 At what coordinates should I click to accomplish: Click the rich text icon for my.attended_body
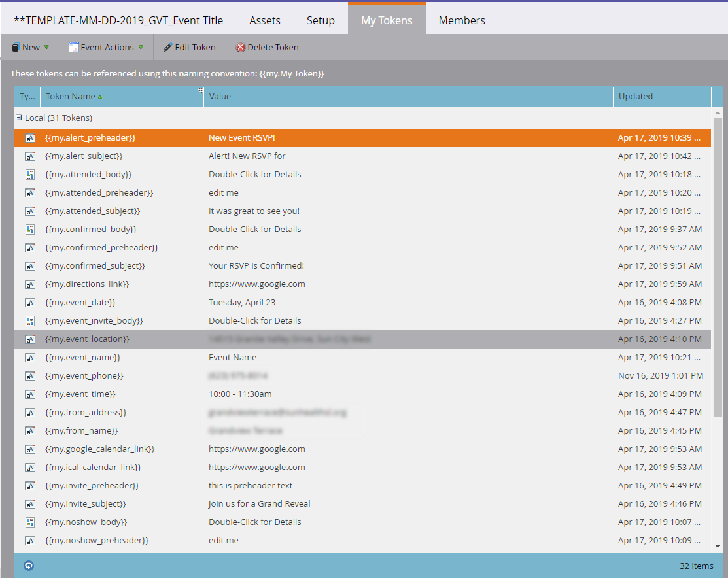(29, 175)
